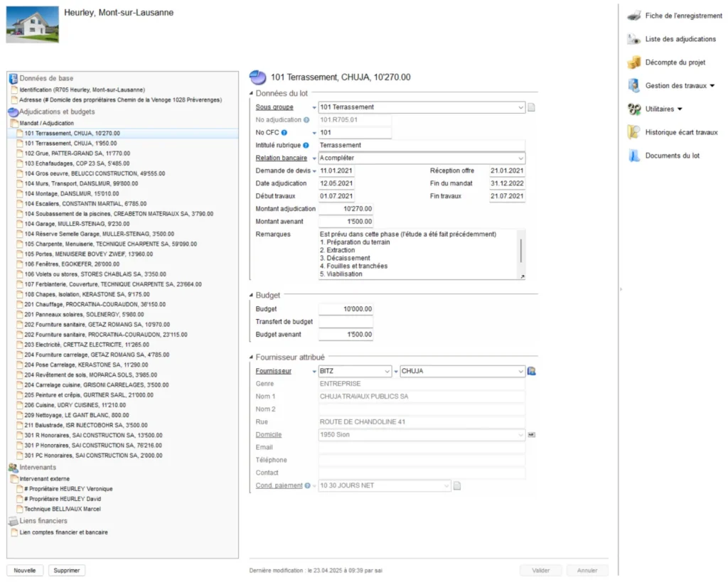Image resolution: width=728 pixels, height=582 pixels.
Task: Open Documents du lot icon
Action: [x=633, y=156]
